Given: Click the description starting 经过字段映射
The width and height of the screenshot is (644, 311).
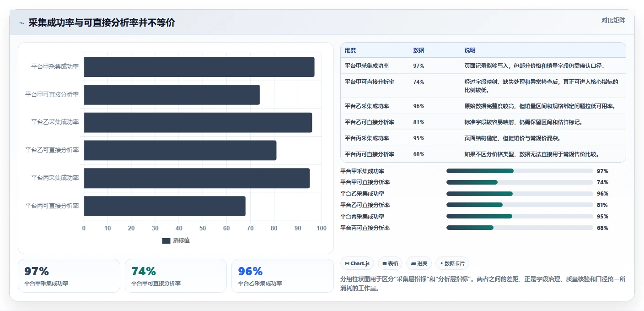Looking at the screenshot, I should [541, 86].
